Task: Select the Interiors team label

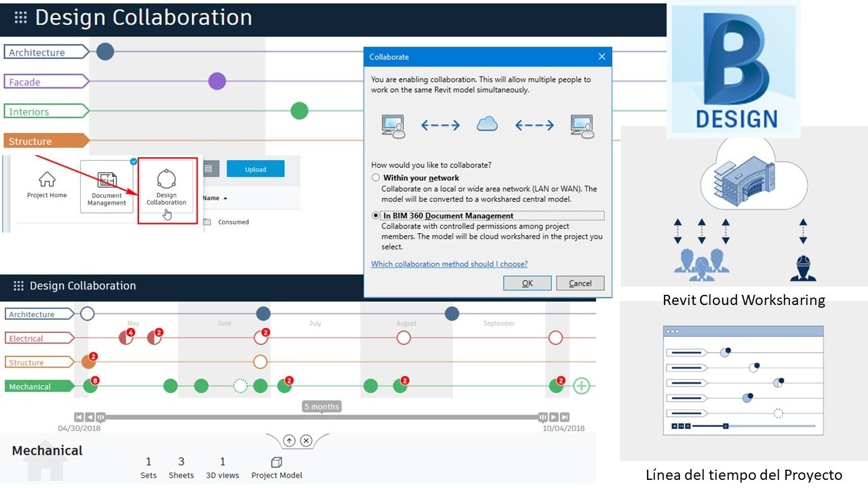Action: [x=46, y=112]
